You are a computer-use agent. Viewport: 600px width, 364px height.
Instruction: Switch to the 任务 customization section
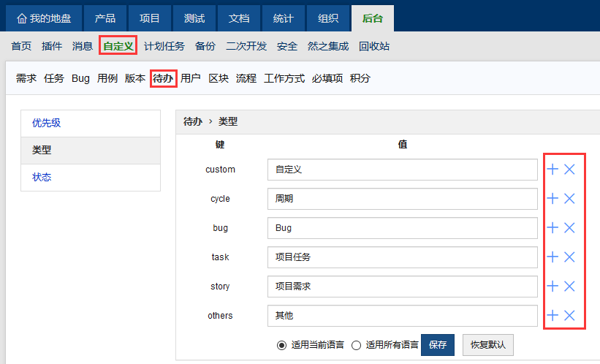(x=54, y=78)
